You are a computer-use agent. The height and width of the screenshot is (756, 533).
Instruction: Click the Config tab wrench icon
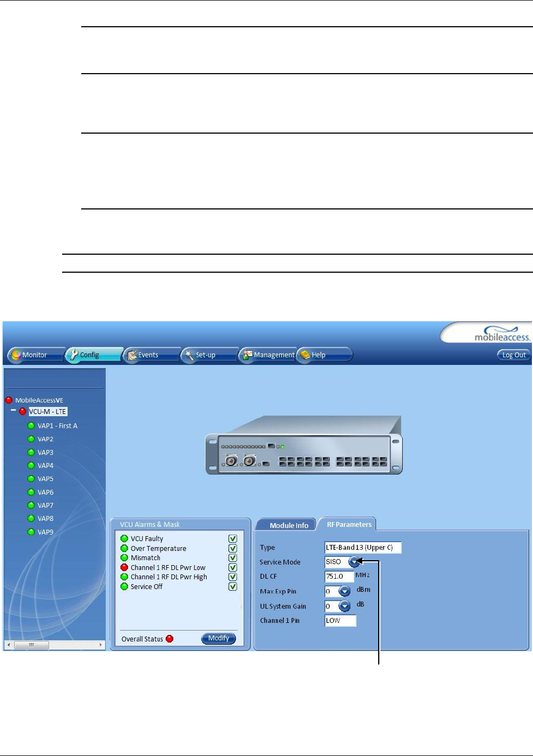point(74,355)
